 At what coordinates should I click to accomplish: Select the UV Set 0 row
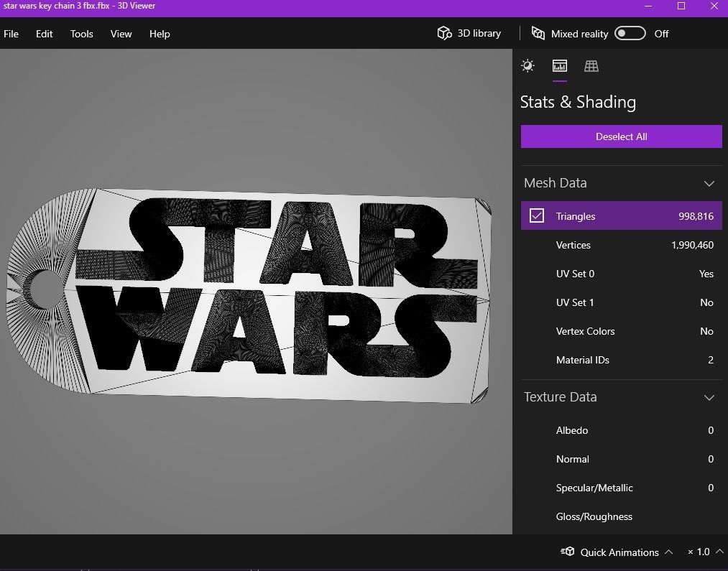tap(621, 274)
